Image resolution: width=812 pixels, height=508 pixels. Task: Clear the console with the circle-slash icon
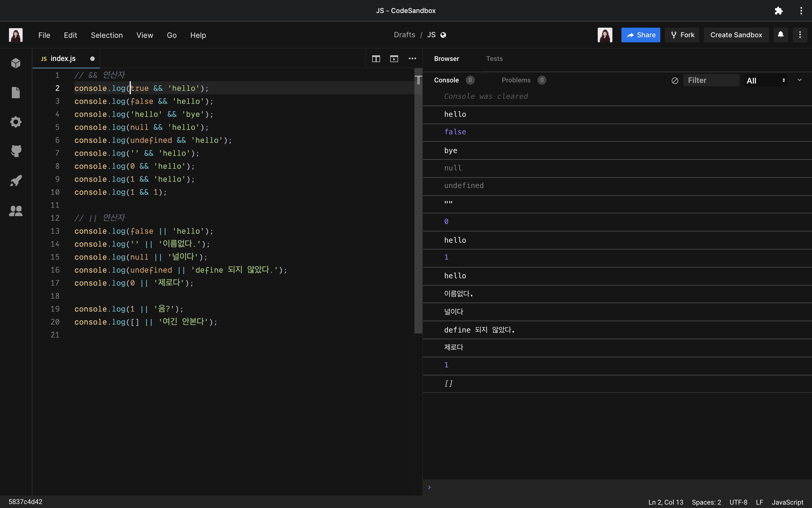(675, 81)
